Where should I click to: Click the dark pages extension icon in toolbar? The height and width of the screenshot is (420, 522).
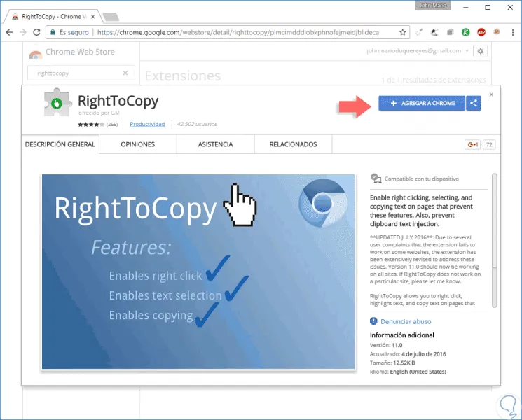coord(450,32)
